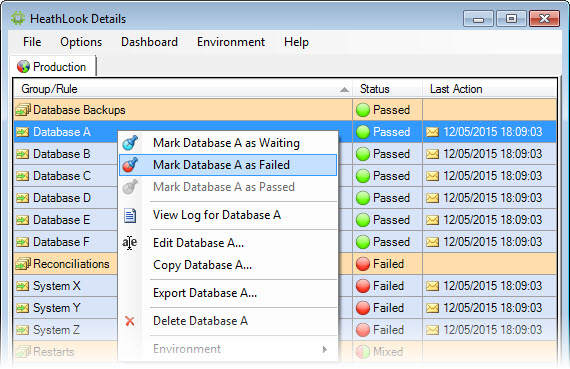Image resolution: width=570 pixels, height=369 pixels.
Task: Click green status circle for Database D
Action: coord(363,198)
